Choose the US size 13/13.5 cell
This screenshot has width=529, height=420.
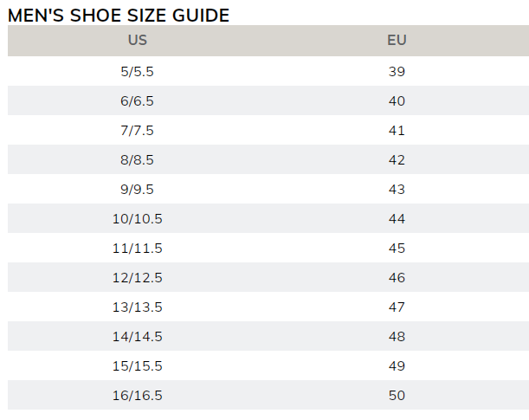pos(137,307)
